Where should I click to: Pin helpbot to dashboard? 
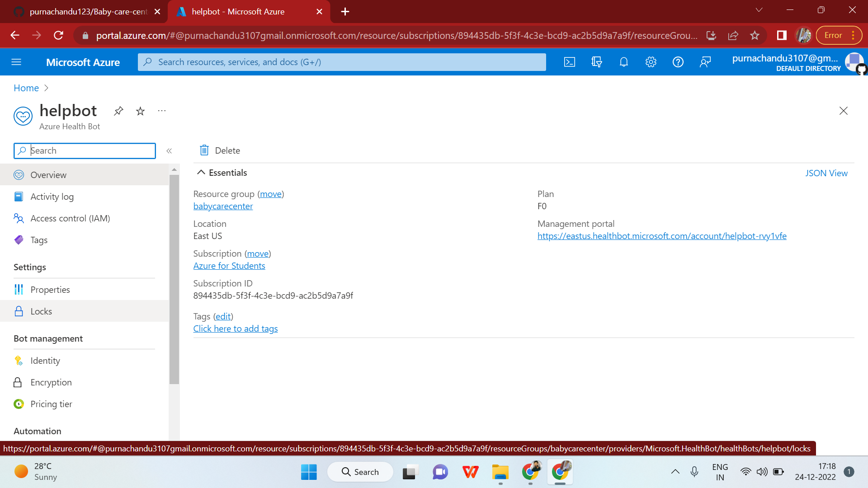pyautogui.click(x=118, y=111)
